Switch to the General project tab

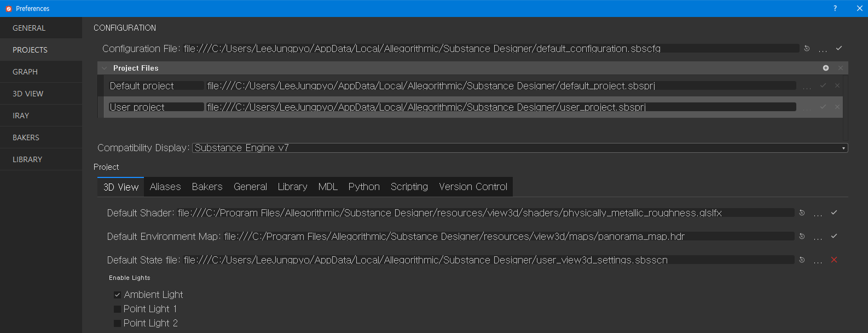point(250,187)
